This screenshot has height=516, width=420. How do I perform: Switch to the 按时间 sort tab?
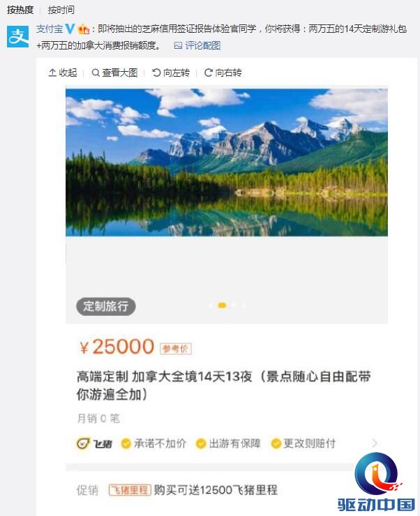click(61, 10)
